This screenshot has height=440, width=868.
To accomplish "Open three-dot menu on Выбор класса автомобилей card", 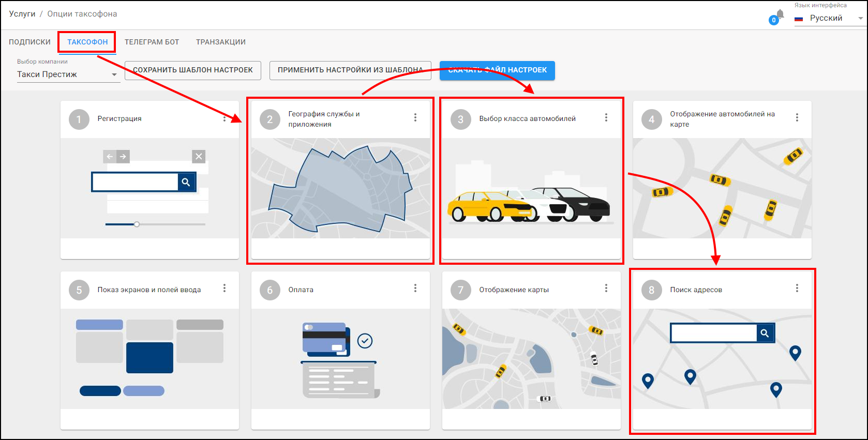I will point(606,118).
